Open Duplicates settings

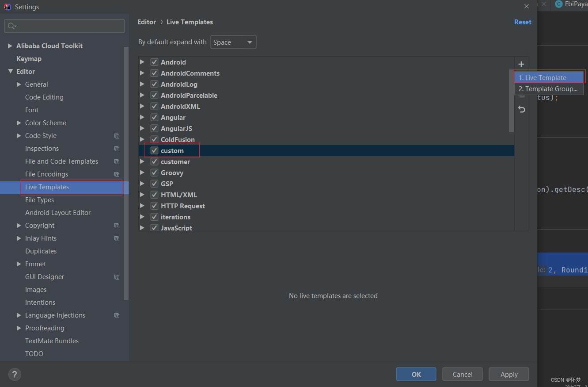(x=41, y=251)
